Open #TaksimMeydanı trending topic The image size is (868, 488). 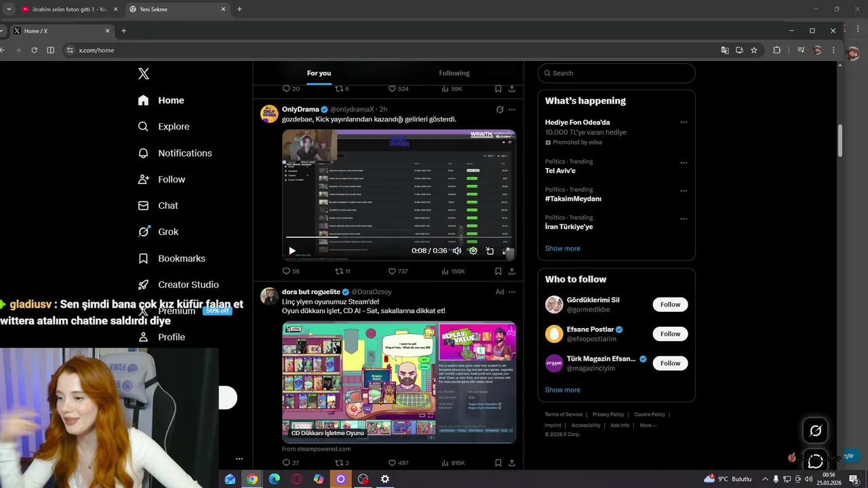point(573,199)
